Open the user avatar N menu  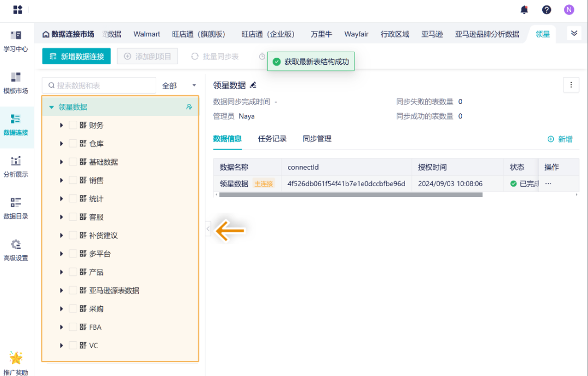click(x=569, y=10)
